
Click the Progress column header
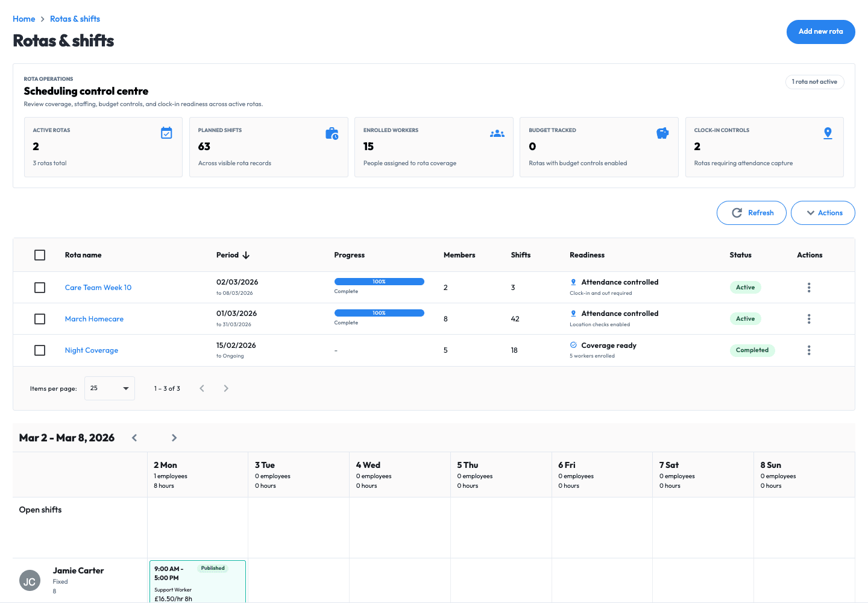[x=350, y=255]
